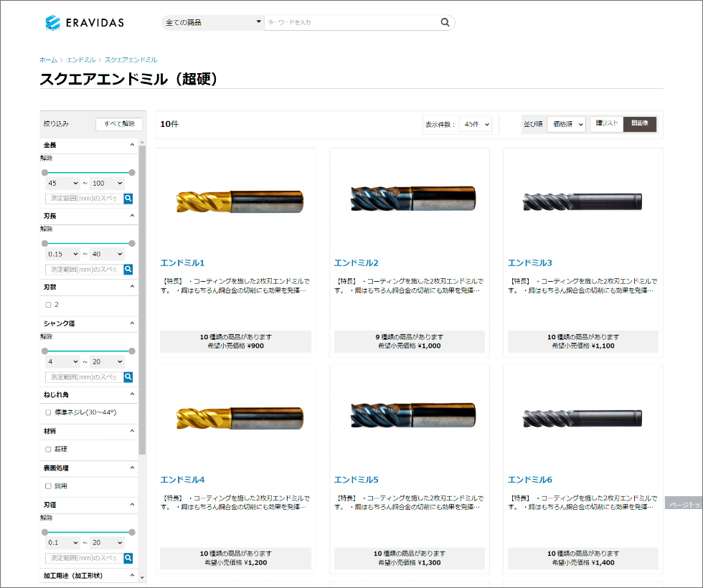The image size is (703, 588).
Task: Click the ERAVIDAS logo
Action: tap(85, 22)
